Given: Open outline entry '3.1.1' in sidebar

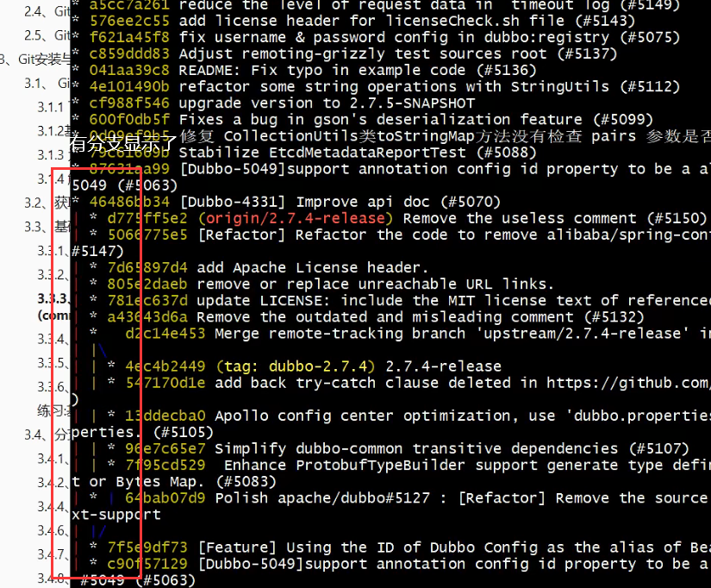Looking at the screenshot, I should 51,107.
